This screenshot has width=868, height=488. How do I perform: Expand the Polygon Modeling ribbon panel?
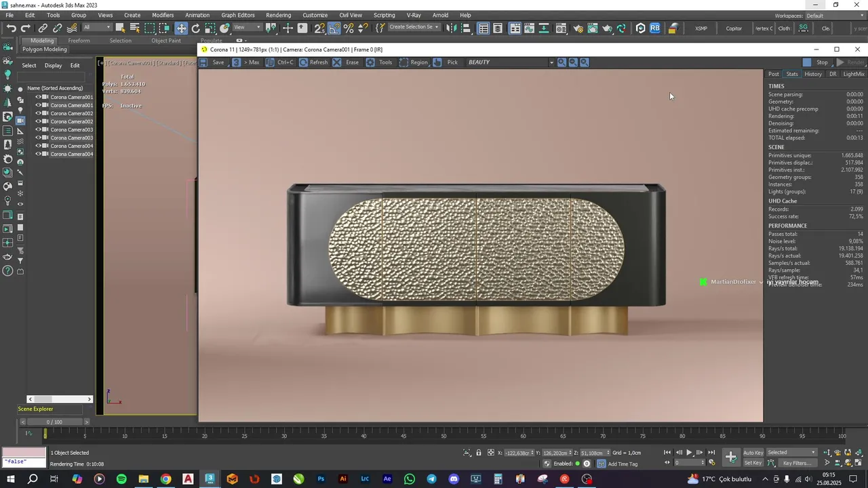point(45,49)
